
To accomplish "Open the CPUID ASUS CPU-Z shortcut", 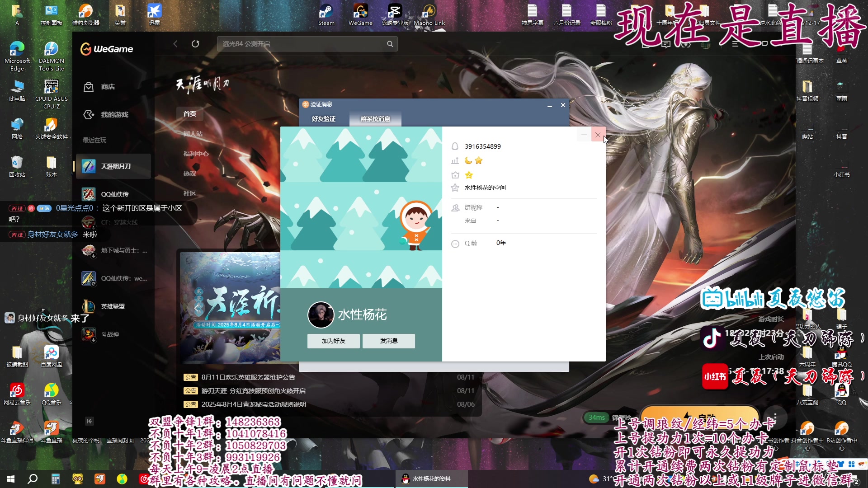I will tap(52, 94).
